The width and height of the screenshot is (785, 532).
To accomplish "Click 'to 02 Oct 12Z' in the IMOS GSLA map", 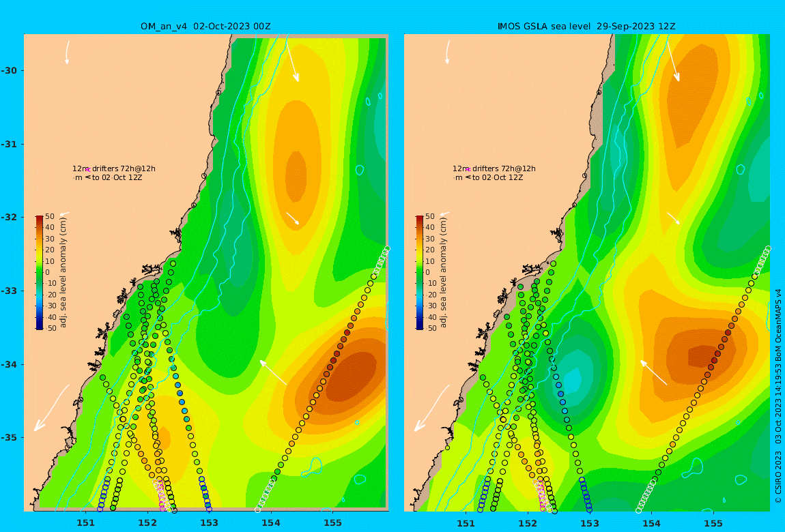I will [x=498, y=177].
